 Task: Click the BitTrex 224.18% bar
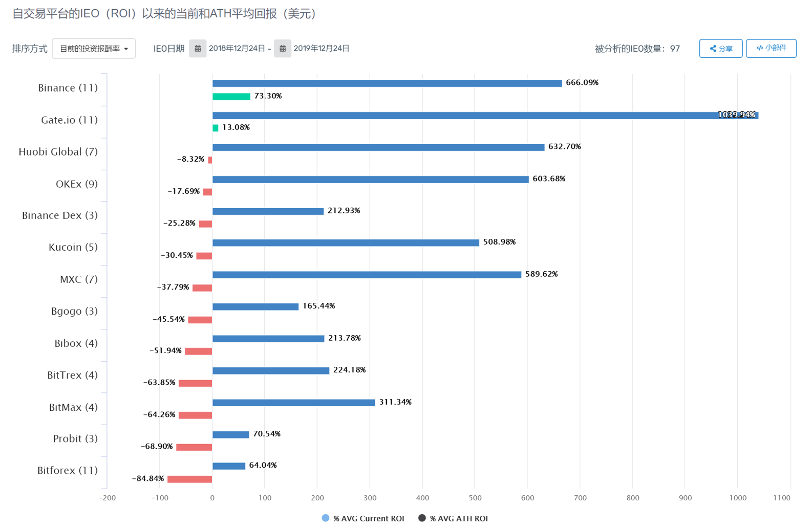click(x=271, y=371)
